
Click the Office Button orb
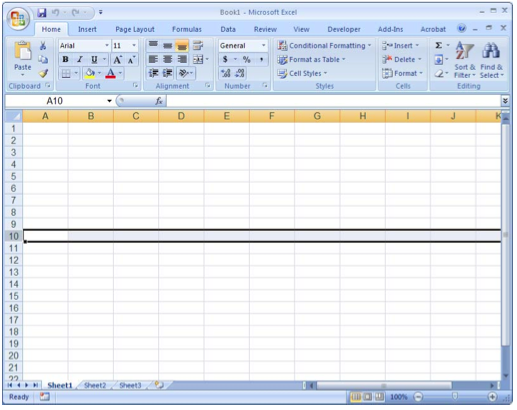(18, 19)
